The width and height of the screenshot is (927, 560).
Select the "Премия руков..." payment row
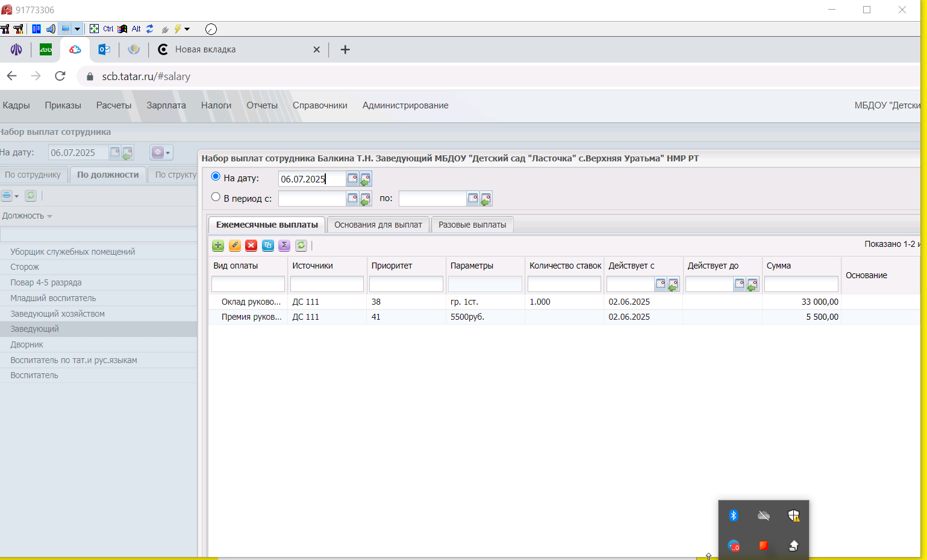[x=564, y=317]
